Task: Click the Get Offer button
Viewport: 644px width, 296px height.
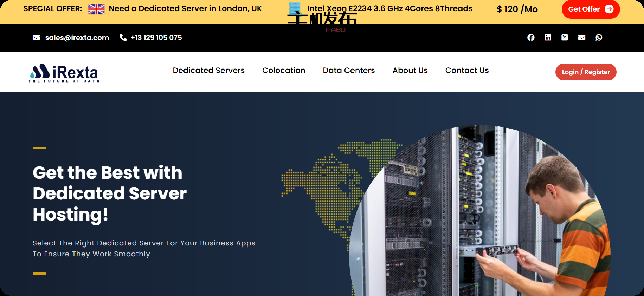Action: (584, 9)
